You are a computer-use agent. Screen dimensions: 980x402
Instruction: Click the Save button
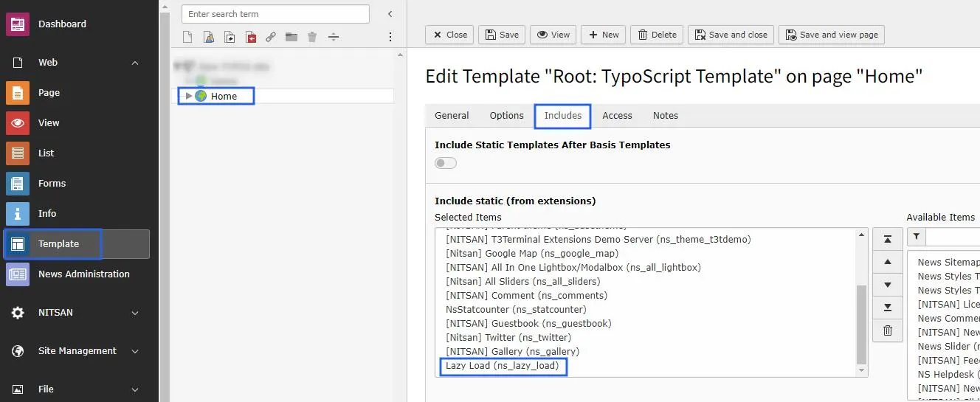[x=502, y=35]
